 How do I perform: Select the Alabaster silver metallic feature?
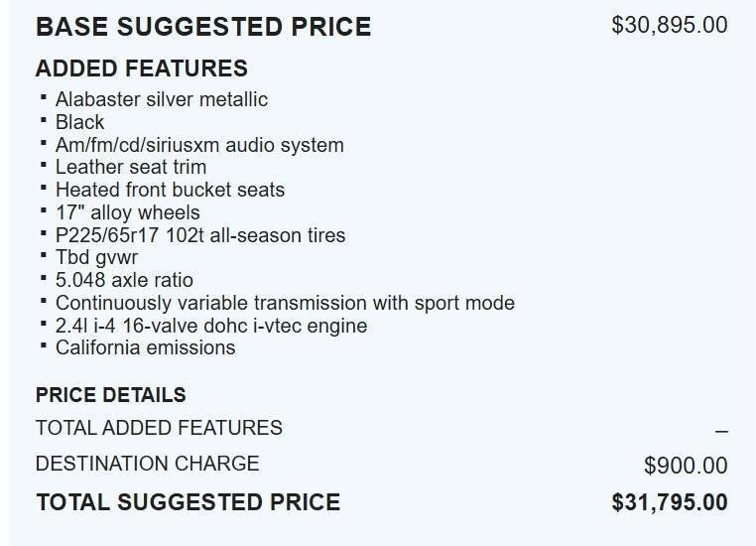point(161,99)
